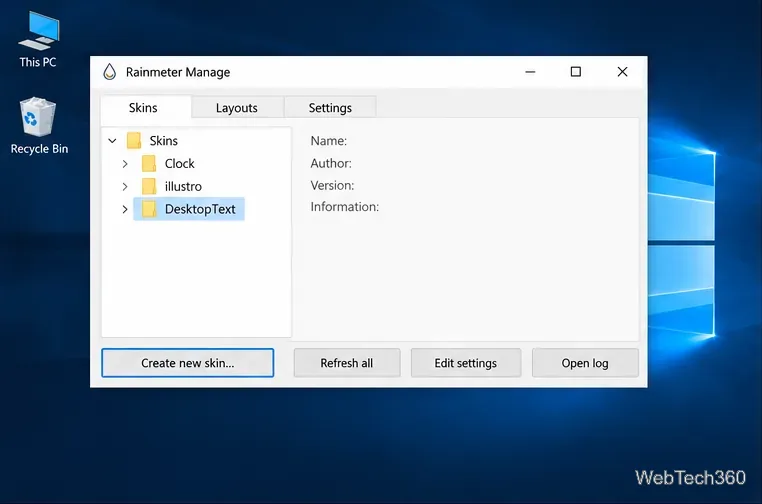This screenshot has width=762, height=504.
Task: Click the Version: field label
Action: coord(332,185)
